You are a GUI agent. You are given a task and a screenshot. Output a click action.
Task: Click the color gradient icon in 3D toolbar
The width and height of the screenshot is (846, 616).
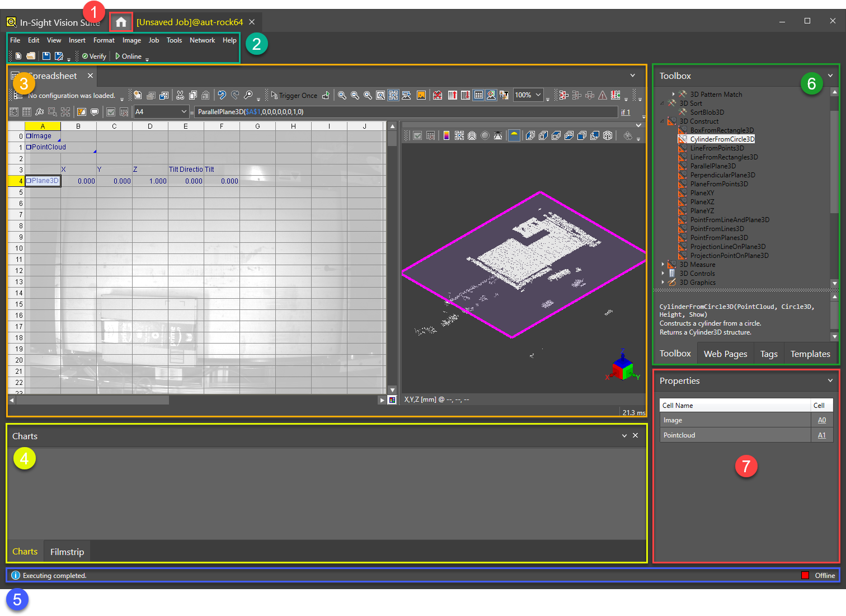coord(446,135)
